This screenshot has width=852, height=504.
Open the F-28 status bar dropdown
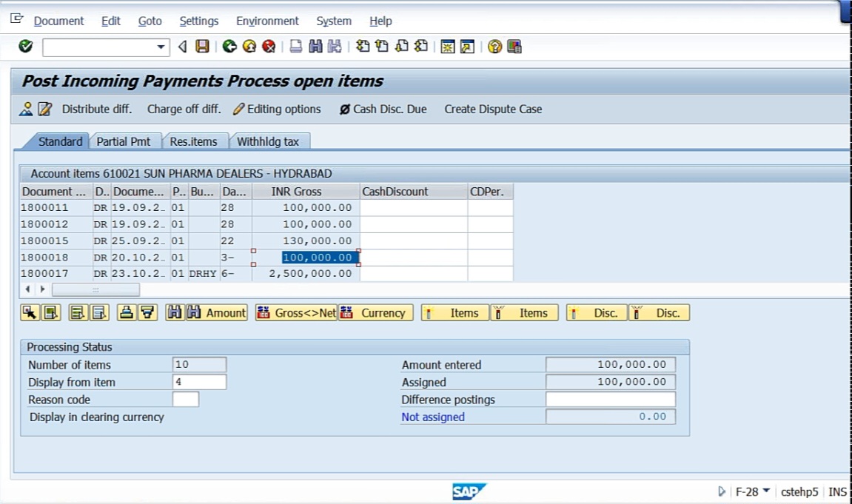[x=766, y=491]
